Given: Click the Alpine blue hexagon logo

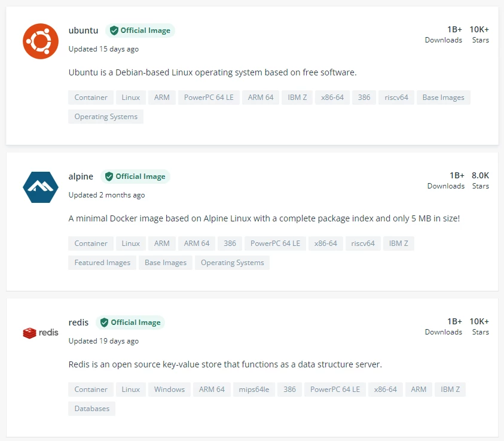Looking at the screenshot, I should [41, 187].
